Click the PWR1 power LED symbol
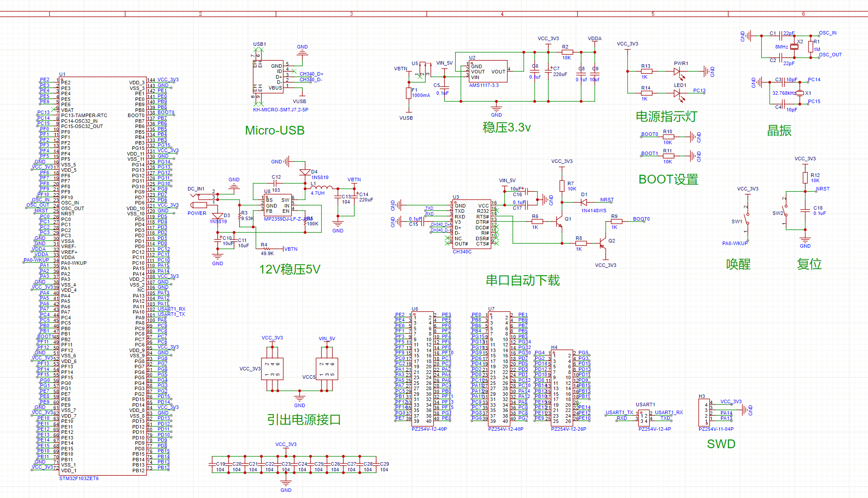The image size is (868, 498). pyautogui.click(x=677, y=71)
